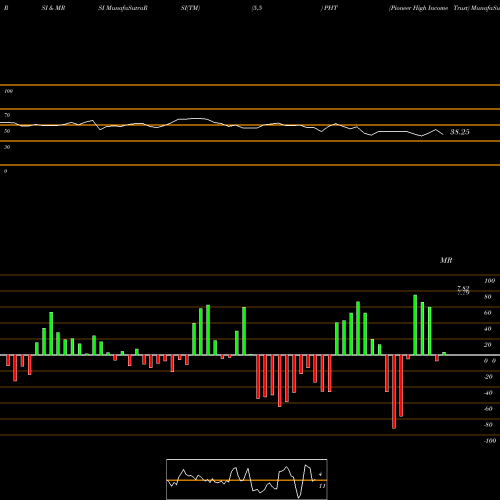This screenshot has height=500, width=500.
Task: Click the '-40' label on the MR axis
Action: 488,393
